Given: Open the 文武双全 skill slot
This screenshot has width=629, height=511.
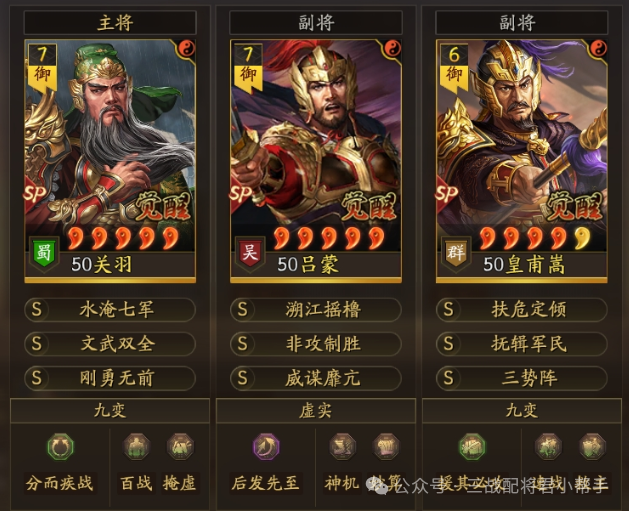Looking at the screenshot, I should (x=110, y=344).
